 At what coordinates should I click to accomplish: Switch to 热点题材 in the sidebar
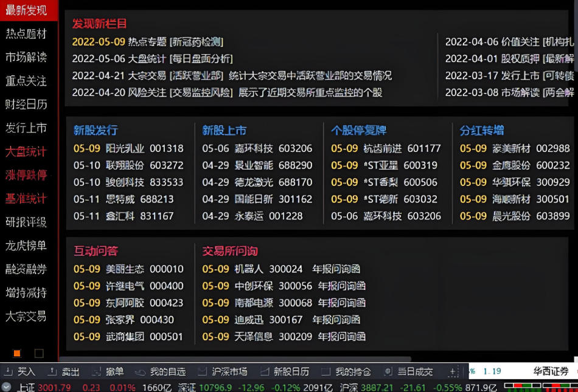26,34
